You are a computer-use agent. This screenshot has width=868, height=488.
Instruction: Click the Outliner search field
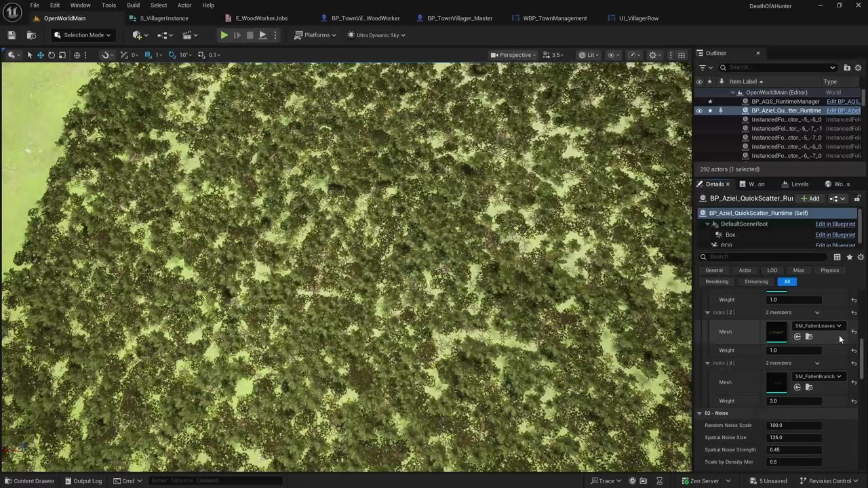778,68
